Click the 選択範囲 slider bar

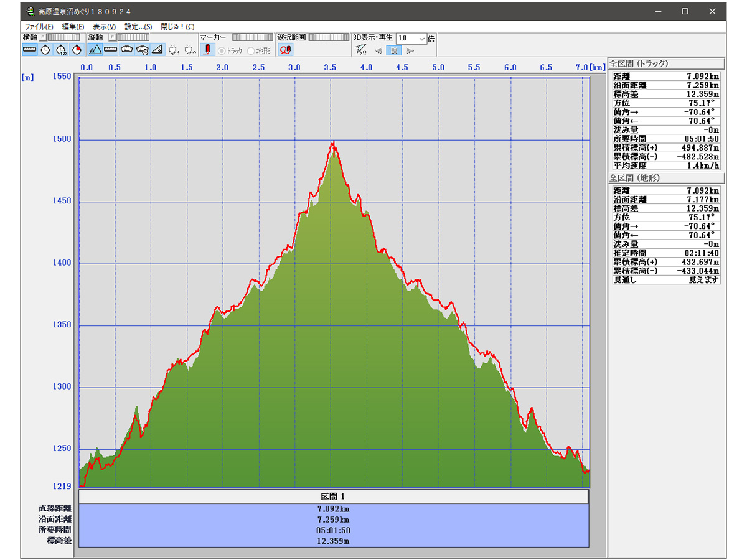(329, 37)
